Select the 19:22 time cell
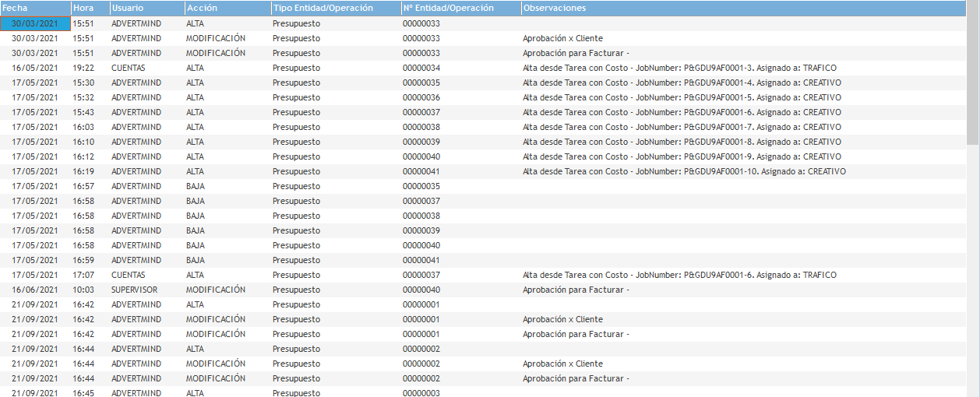Viewport: 980px width, 397px height. coord(83,68)
